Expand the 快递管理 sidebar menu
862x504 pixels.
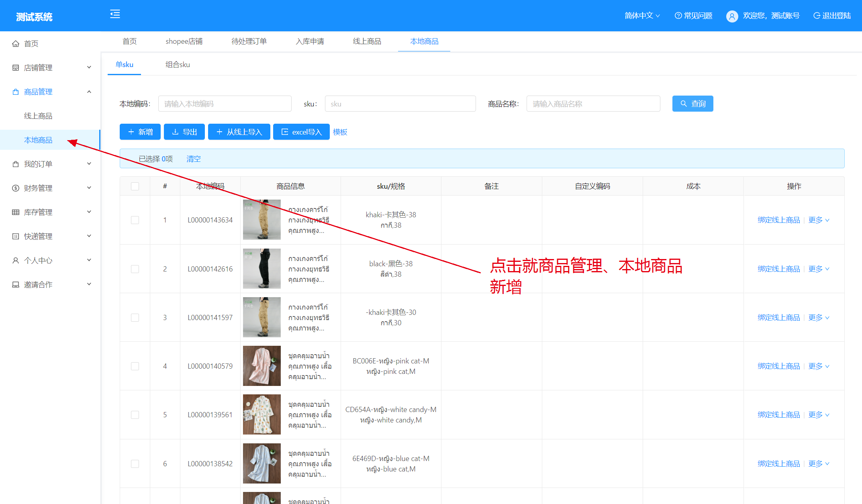(x=89, y=236)
